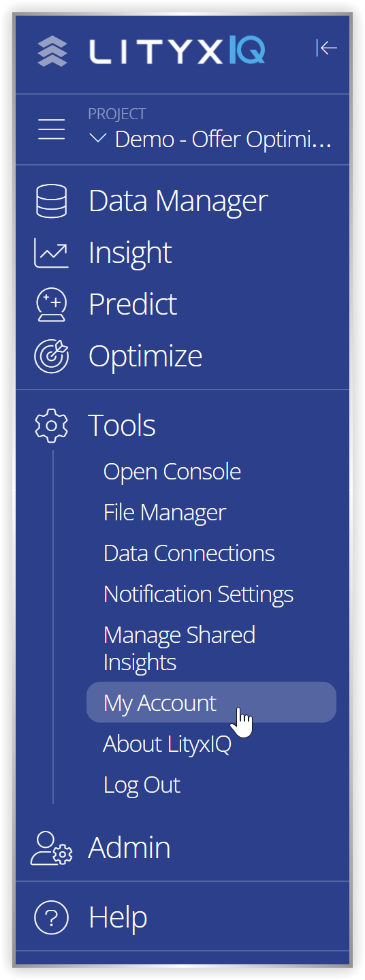Click the Tools gear icon
Image resolution: width=365 pixels, height=980 pixels.
[51, 426]
